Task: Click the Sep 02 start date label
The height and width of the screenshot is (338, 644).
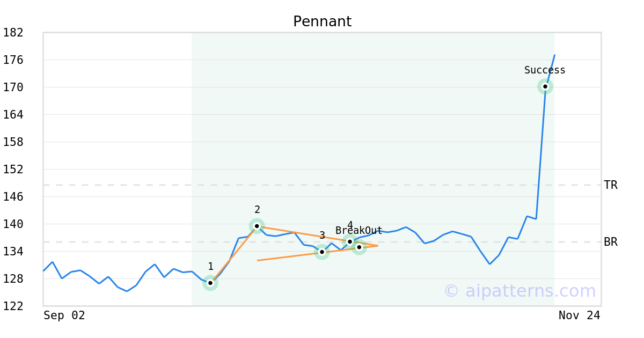Action: [x=64, y=315]
